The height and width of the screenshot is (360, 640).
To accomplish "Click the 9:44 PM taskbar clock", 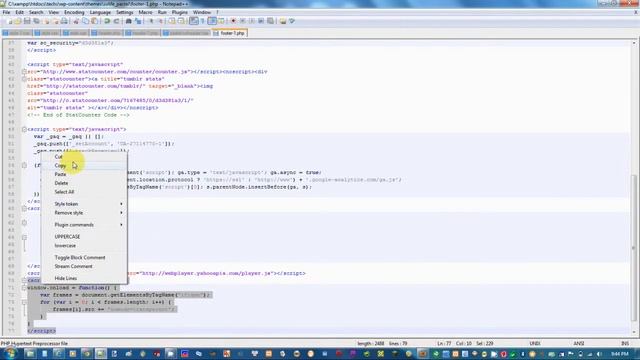I will point(620,354).
